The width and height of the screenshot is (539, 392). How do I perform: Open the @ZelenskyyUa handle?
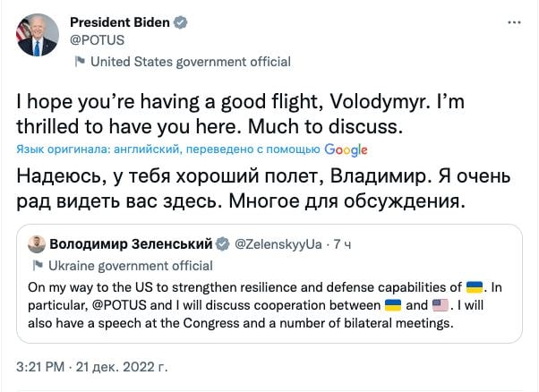(x=278, y=243)
